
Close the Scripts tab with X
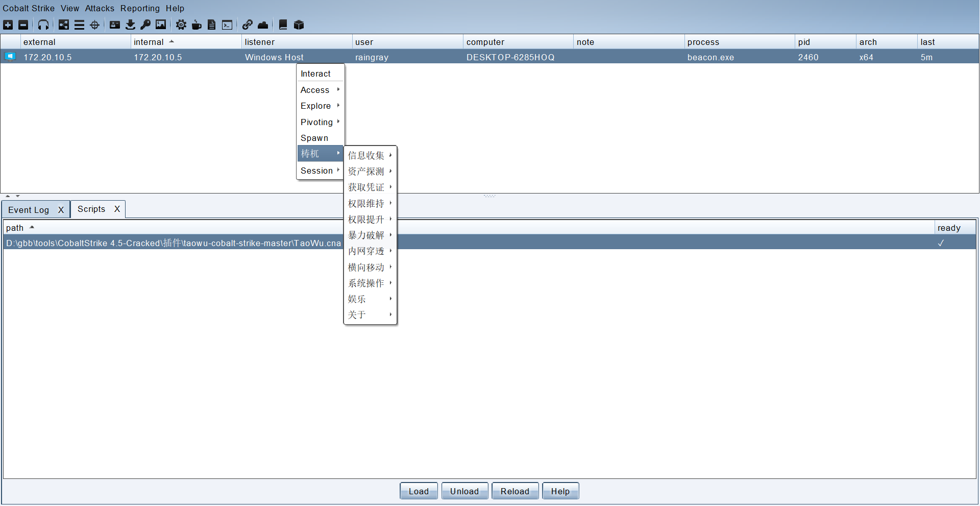[x=117, y=209]
